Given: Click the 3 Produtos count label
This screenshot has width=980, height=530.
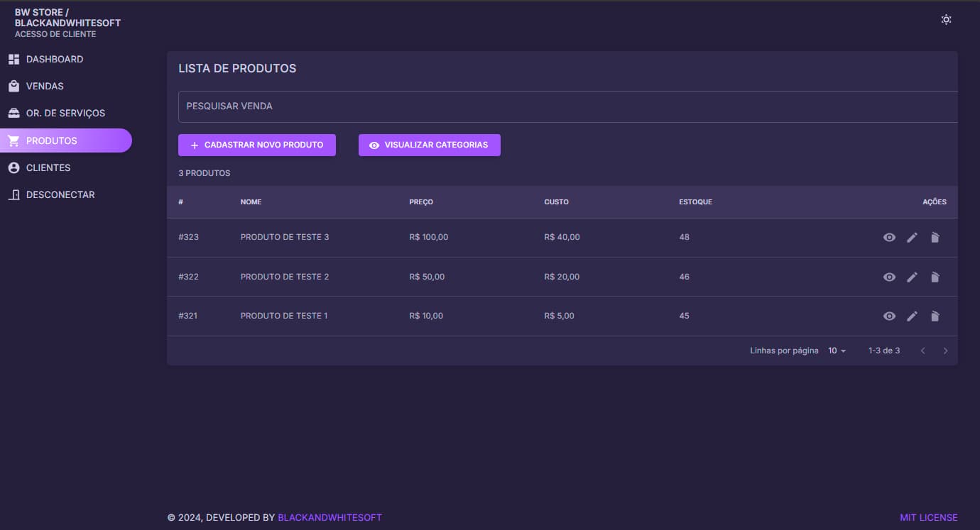Looking at the screenshot, I should 205,173.
